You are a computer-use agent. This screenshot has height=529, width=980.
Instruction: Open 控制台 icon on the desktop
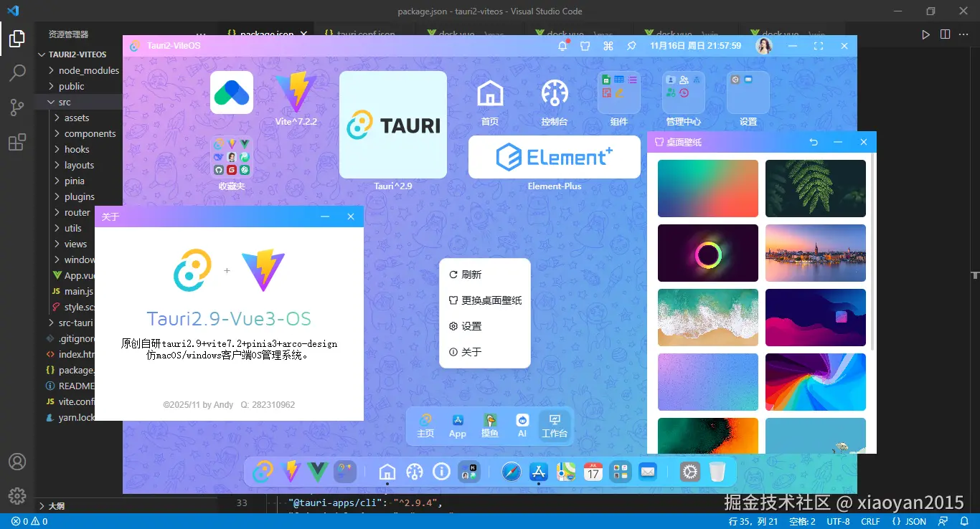553,93
